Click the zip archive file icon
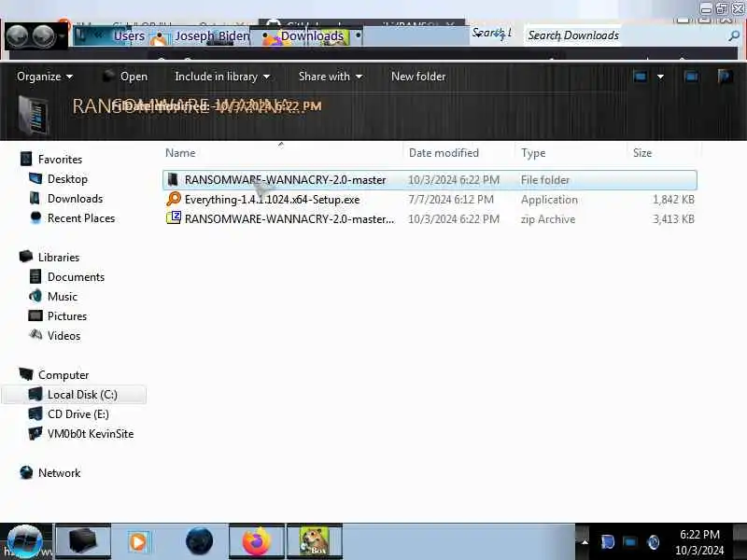This screenshot has width=747, height=560. pos(174,218)
